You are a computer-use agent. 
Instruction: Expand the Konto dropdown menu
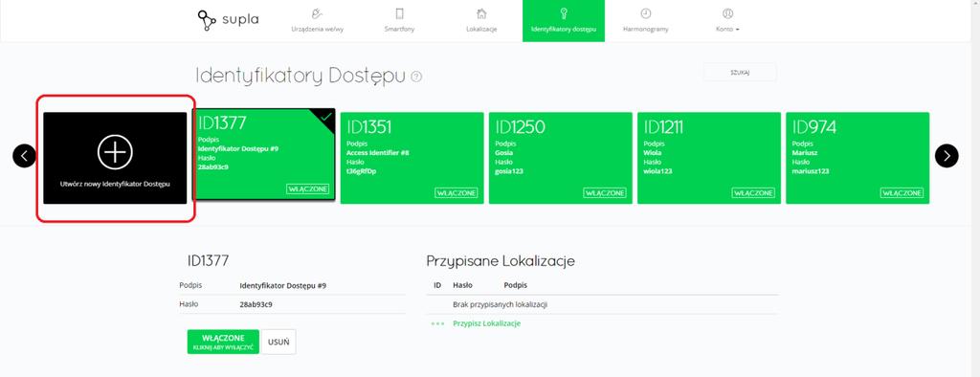727,21
